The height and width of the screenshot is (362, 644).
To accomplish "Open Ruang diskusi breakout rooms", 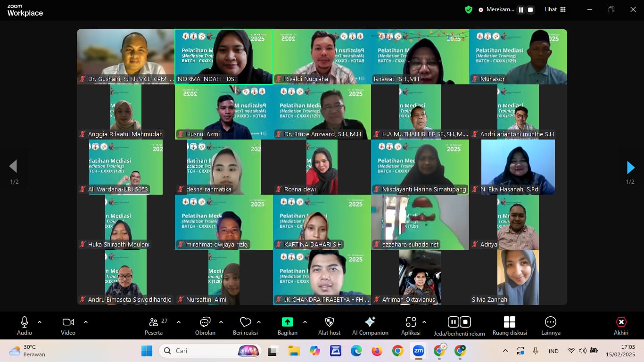I will [x=509, y=322].
